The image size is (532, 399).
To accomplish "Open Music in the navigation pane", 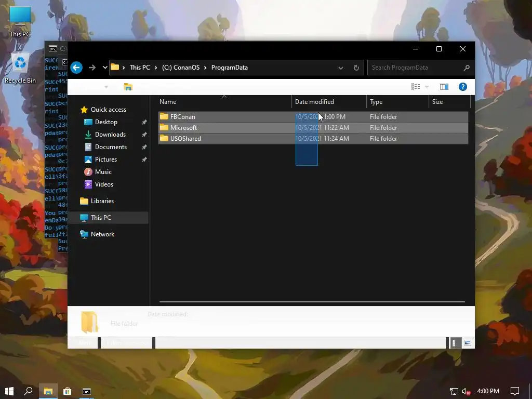I will 103,172.
